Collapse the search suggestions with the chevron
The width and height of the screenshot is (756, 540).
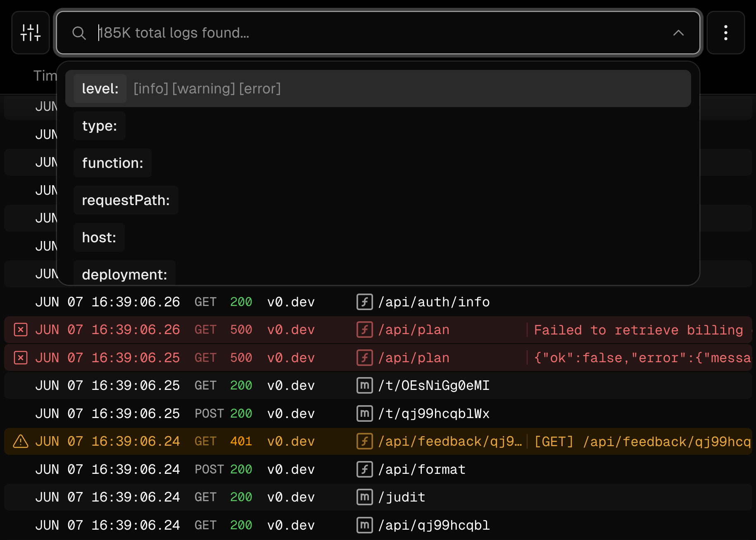[x=678, y=33]
